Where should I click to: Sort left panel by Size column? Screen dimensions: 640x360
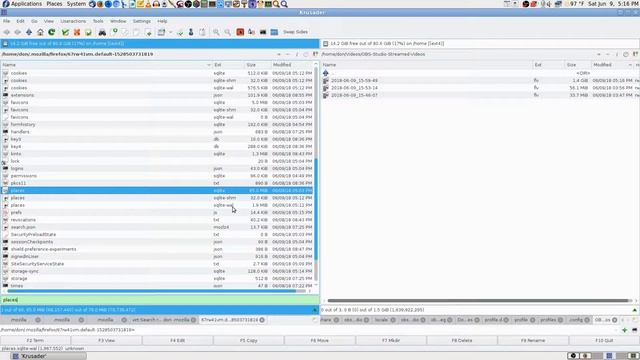point(257,65)
